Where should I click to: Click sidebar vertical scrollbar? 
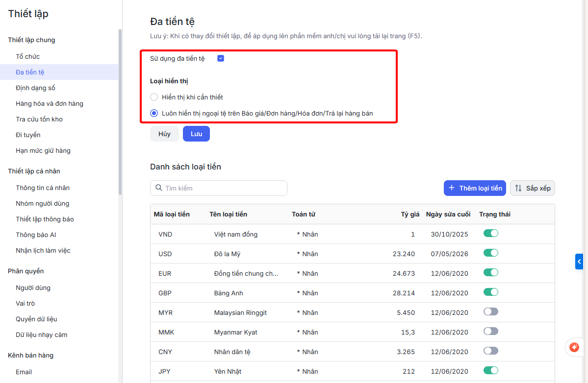pyautogui.click(x=120, y=112)
